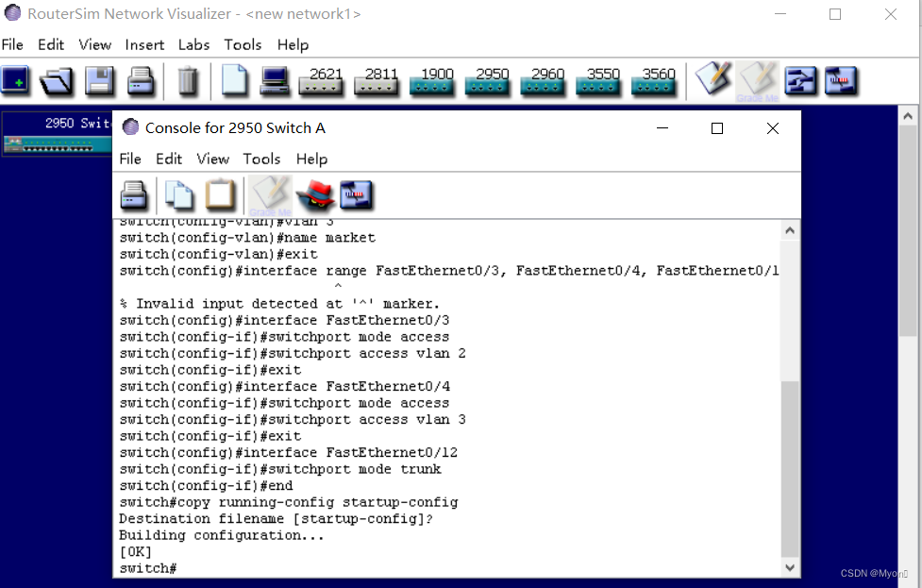Copy console text with the copy icon
This screenshot has width=922, height=588.
[178, 195]
